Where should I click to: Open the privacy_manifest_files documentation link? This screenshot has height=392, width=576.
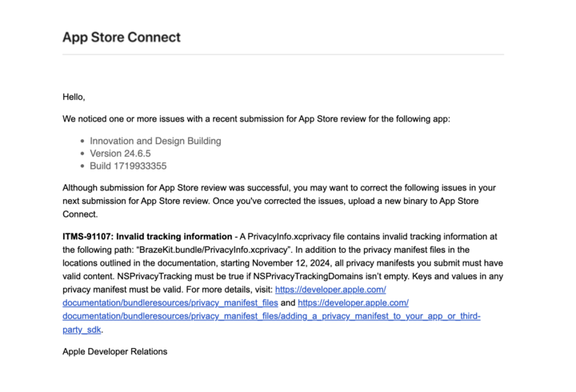click(x=170, y=303)
